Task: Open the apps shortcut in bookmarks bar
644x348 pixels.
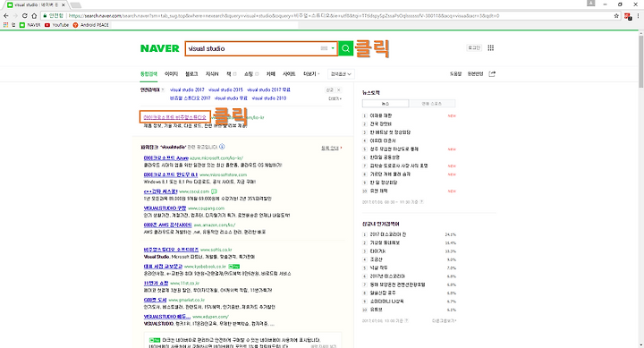Action: tap(5, 25)
